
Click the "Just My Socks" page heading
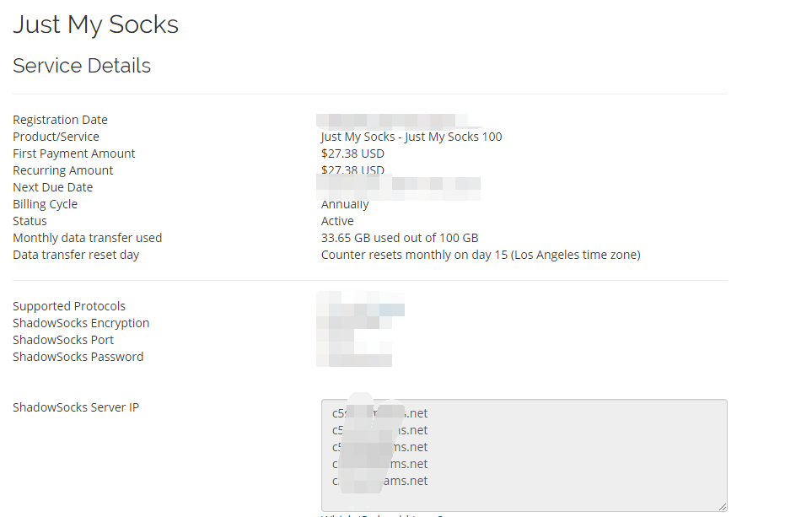pyautogui.click(x=95, y=24)
